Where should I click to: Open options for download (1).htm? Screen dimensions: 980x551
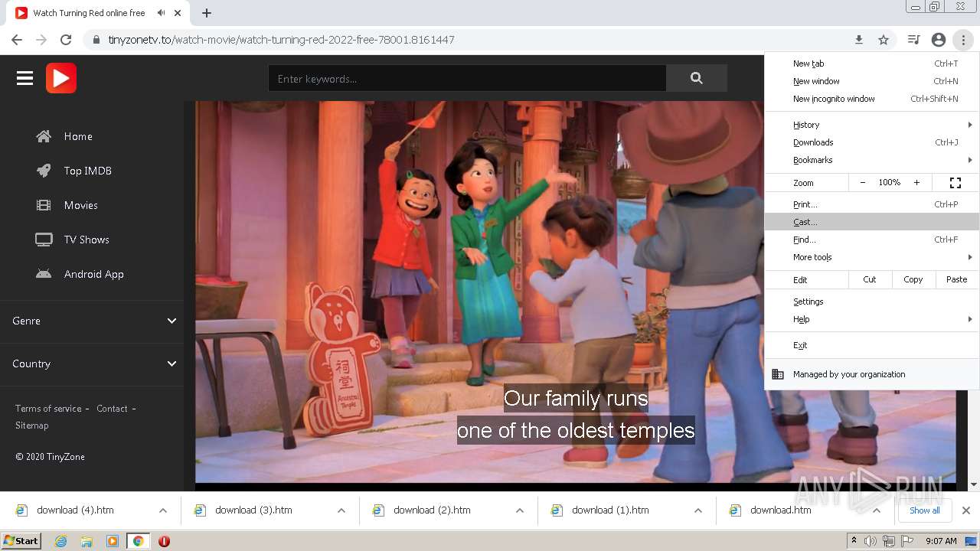point(698,510)
